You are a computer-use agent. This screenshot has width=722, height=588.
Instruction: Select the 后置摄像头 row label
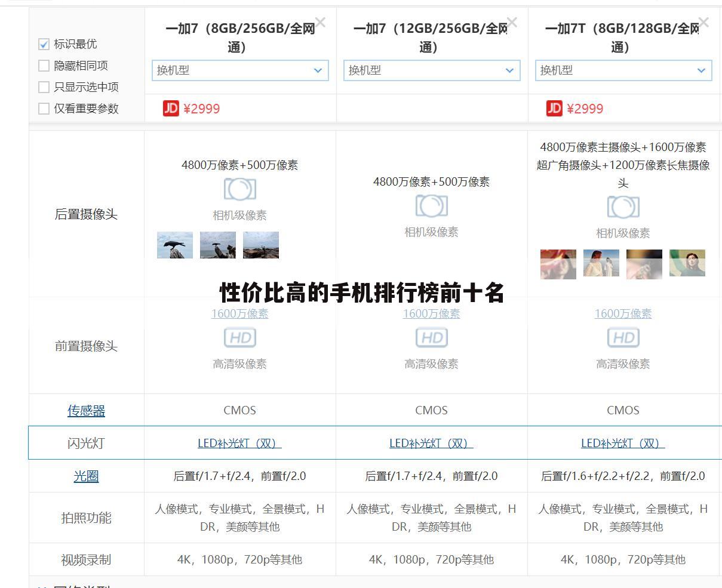tap(86, 214)
